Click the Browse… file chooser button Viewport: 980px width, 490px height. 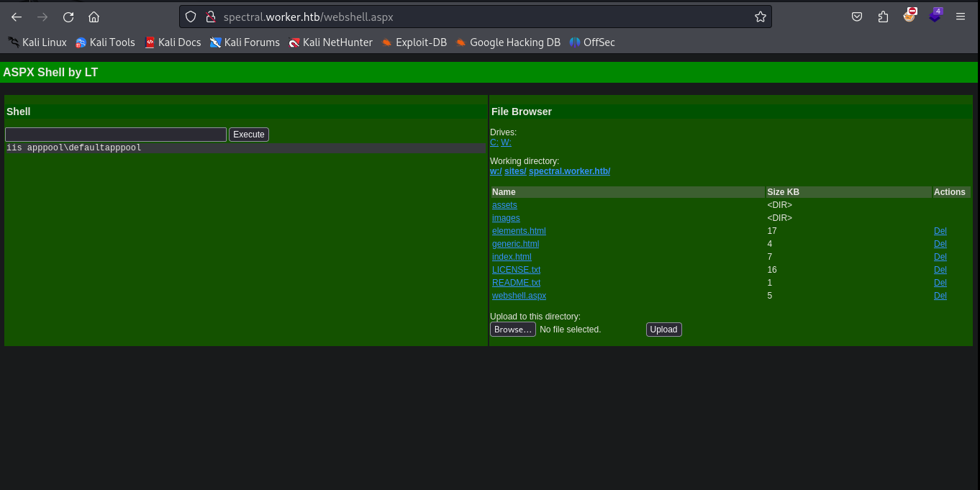point(513,330)
